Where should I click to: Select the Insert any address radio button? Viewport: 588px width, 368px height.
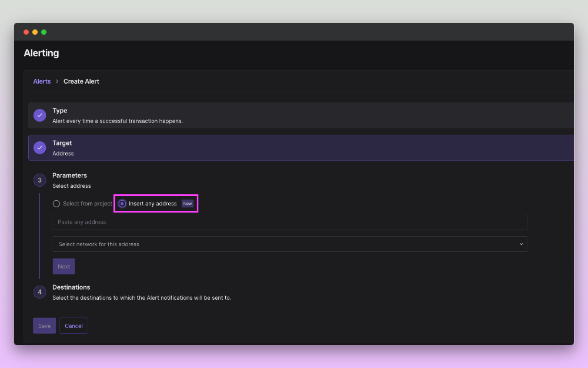pyautogui.click(x=122, y=204)
